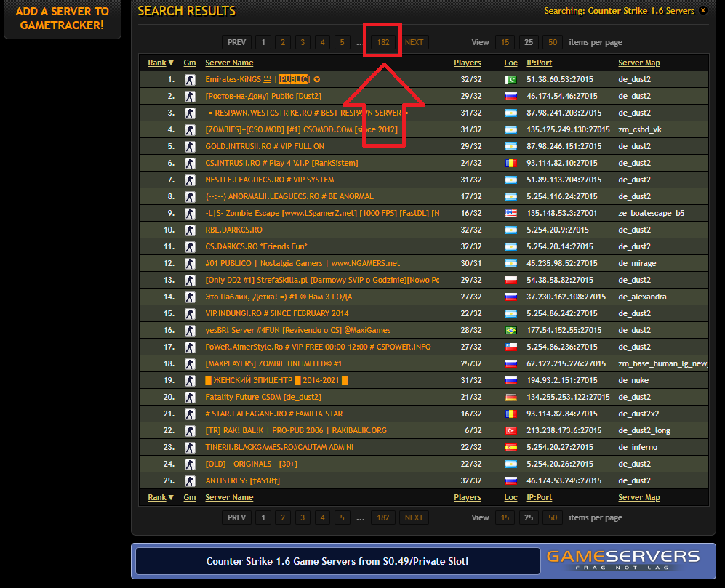Jump to last page 182 at top
The image size is (725, 588).
tap(382, 42)
